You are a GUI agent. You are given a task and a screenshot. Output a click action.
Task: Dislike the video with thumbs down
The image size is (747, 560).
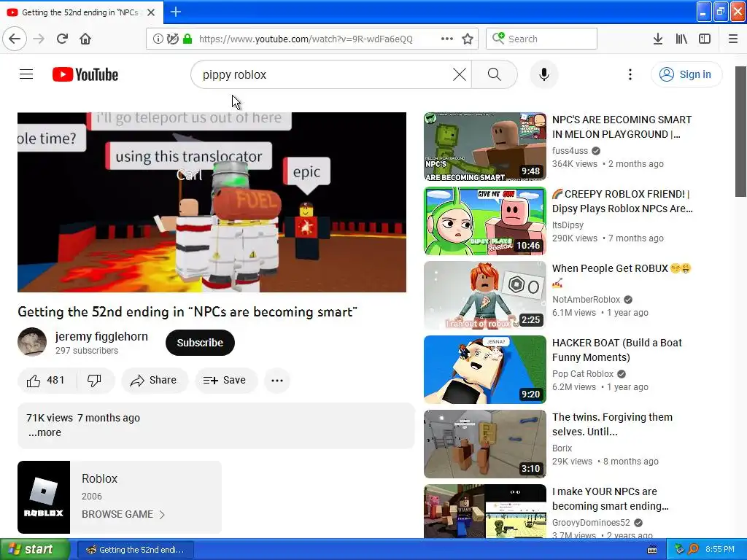(94, 380)
